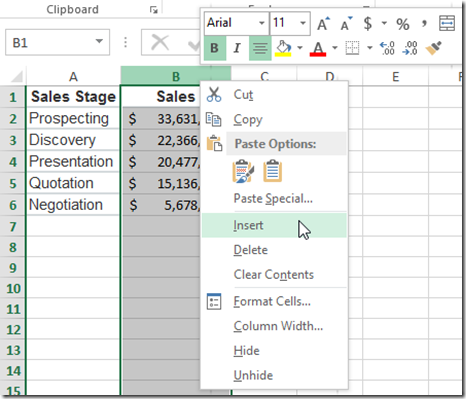The image size is (466, 399).
Task: Toggle Center alignment button
Action: (x=260, y=48)
